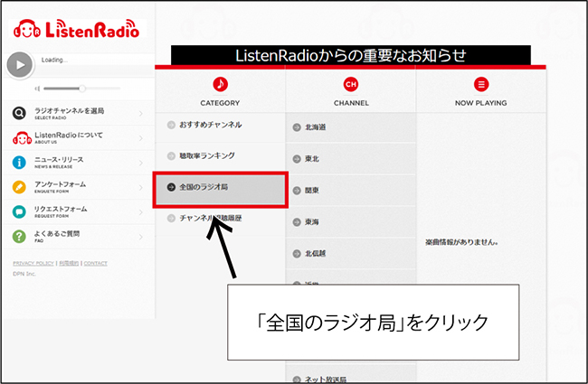Select 北信越 channel region

[x=351, y=253]
